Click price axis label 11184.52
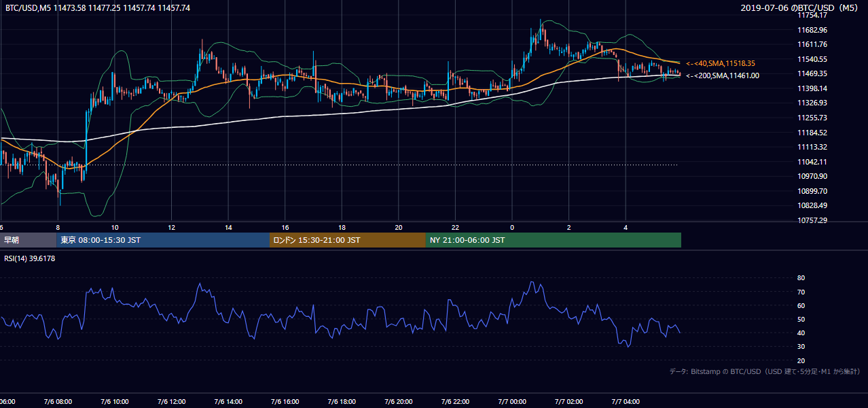 [813, 132]
